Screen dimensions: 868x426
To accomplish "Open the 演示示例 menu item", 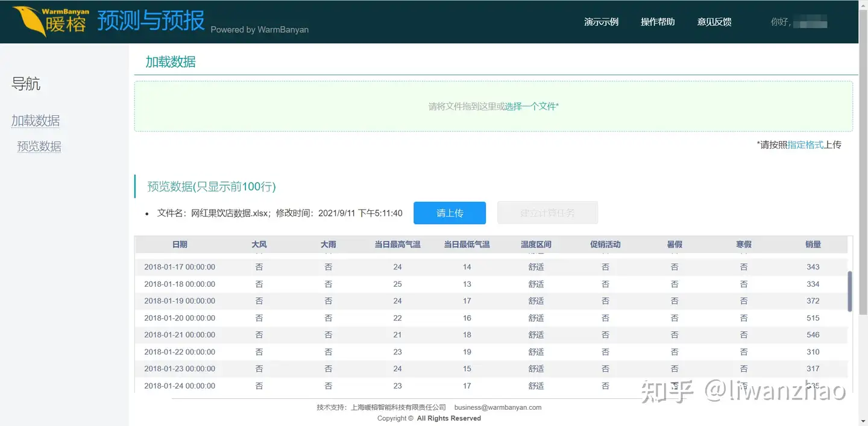I will pos(601,22).
